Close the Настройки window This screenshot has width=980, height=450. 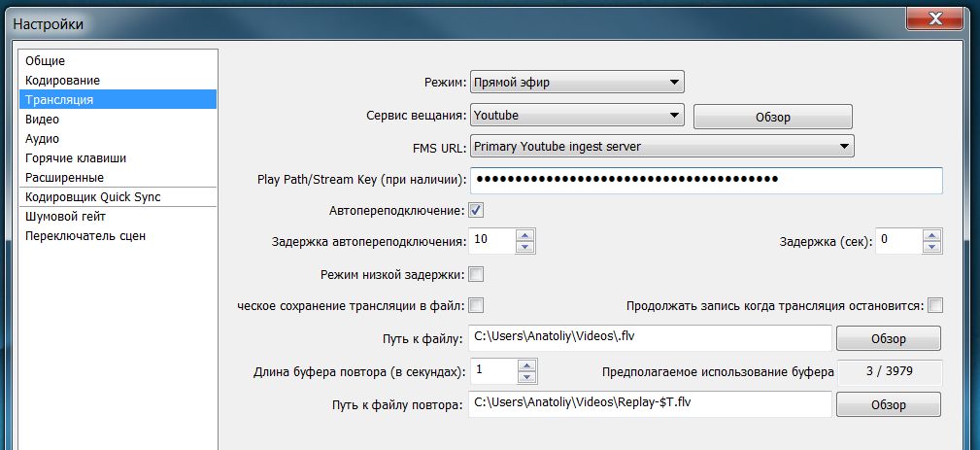tap(934, 18)
